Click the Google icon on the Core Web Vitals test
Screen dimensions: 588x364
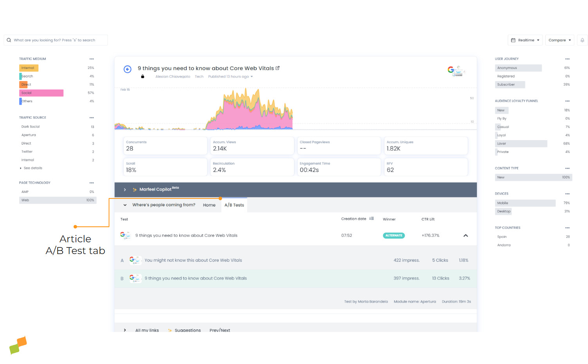tap(125, 235)
